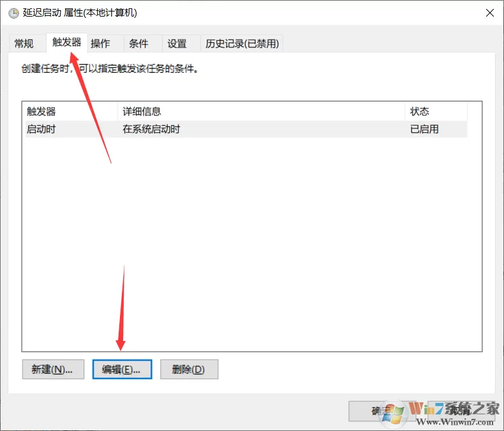This screenshot has height=431, width=504.
Task: Click the 已启用 status cell
Action: coord(424,129)
